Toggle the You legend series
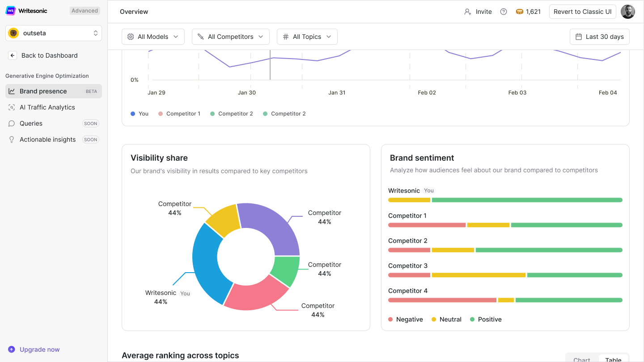 (140, 114)
